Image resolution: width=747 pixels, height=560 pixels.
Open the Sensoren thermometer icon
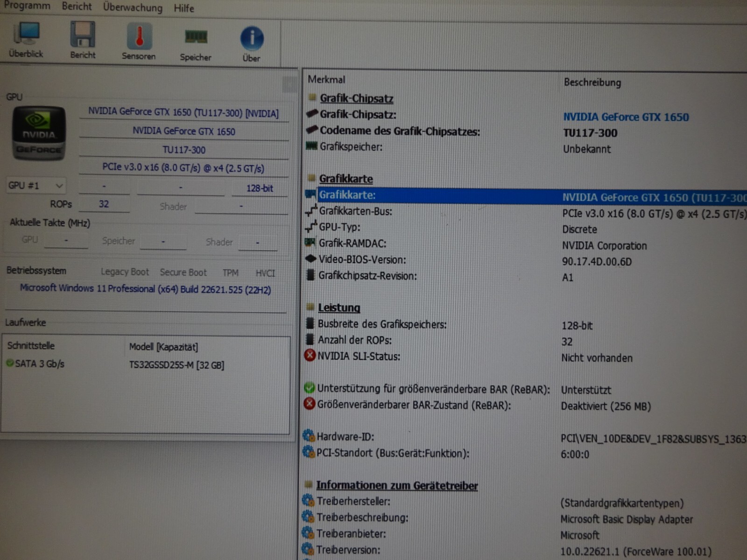click(139, 41)
